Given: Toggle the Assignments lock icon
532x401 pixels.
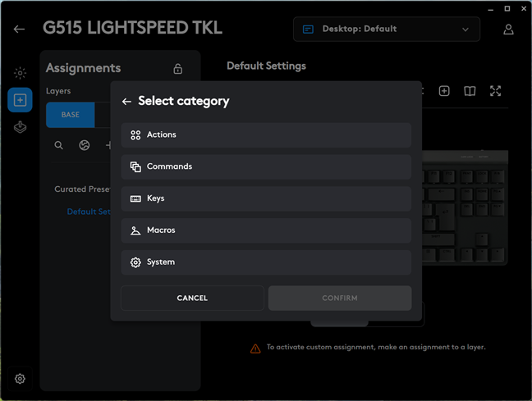Looking at the screenshot, I should 178,69.
